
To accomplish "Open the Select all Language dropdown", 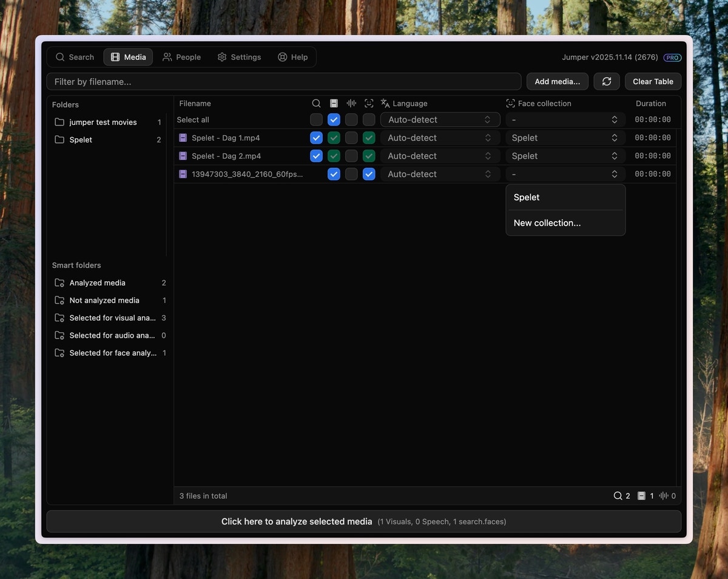I will (x=440, y=120).
